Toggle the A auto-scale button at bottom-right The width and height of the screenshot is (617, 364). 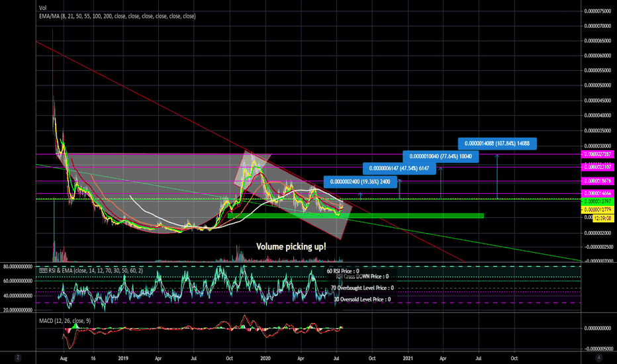[599, 357]
